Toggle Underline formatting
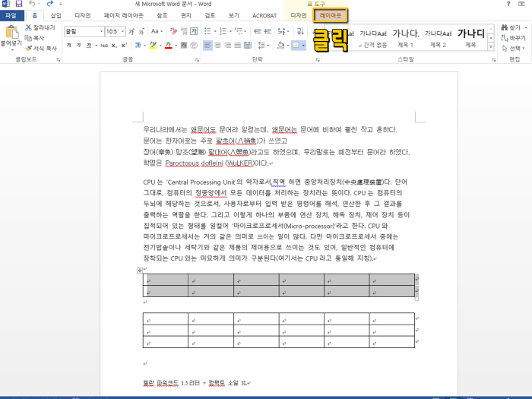The height and width of the screenshot is (399, 532). 89,45
